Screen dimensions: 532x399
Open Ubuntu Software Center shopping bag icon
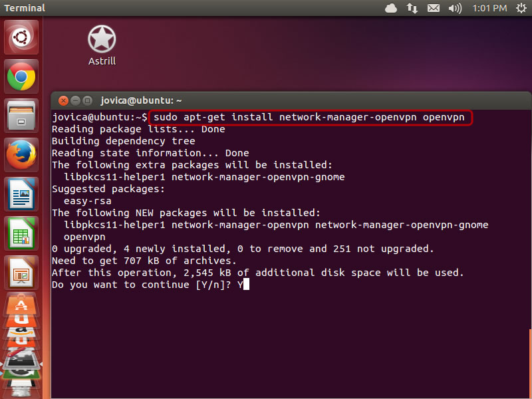pyautogui.click(x=21, y=305)
